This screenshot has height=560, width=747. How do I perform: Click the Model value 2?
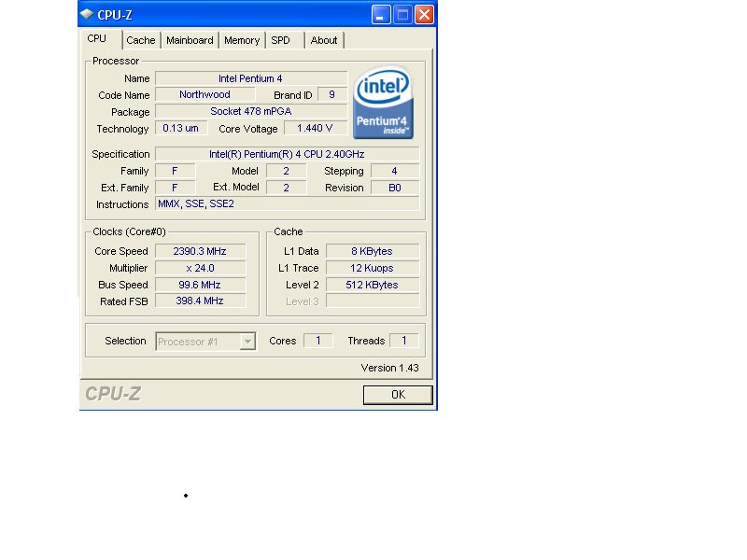click(287, 171)
